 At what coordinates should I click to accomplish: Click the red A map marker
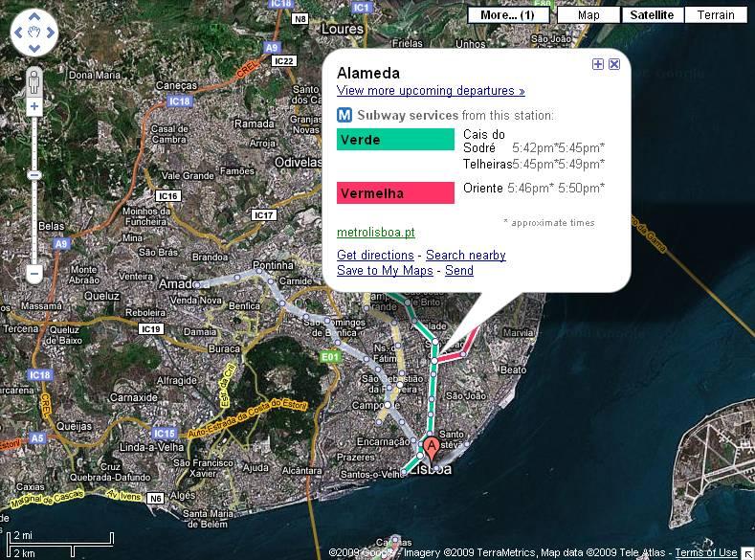432,451
